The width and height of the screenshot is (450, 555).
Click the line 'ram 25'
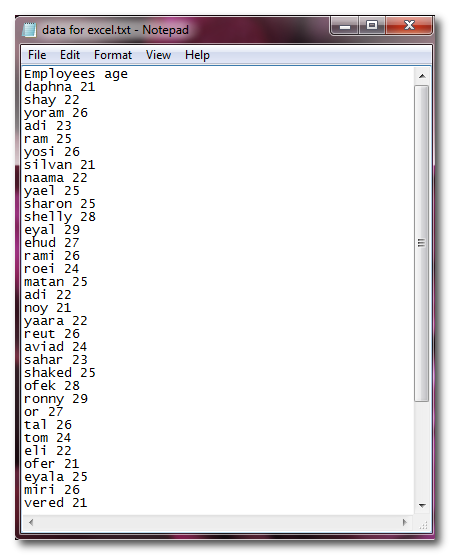(x=47, y=139)
